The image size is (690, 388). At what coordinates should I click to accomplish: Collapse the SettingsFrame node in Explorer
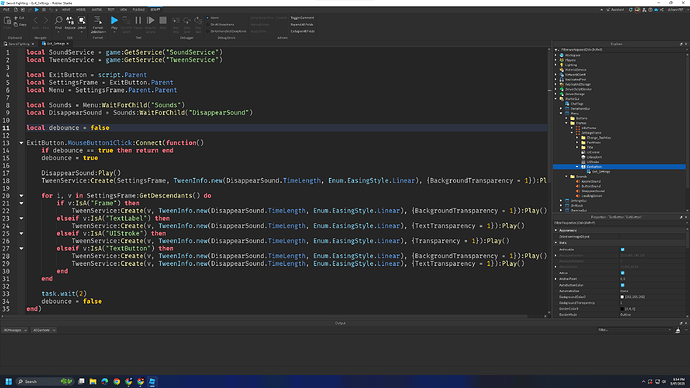pos(572,133)
